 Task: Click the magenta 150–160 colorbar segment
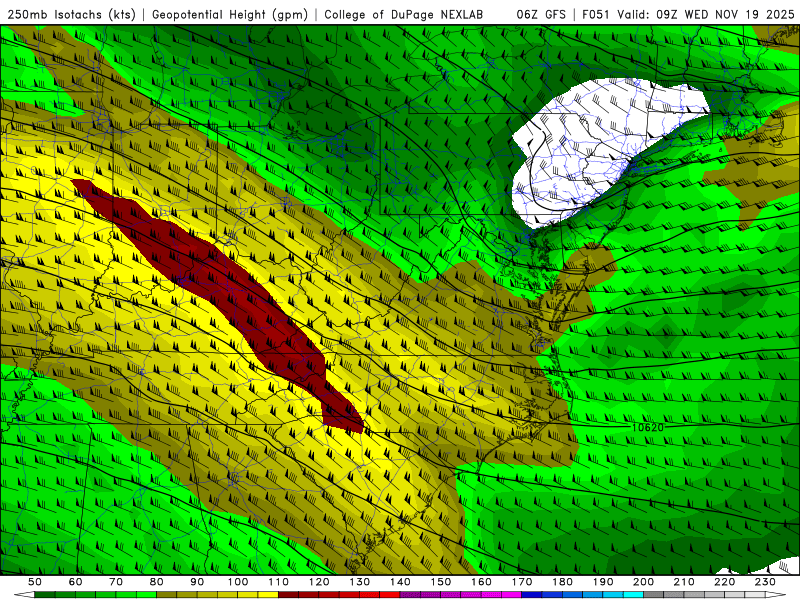click(461, 595)
